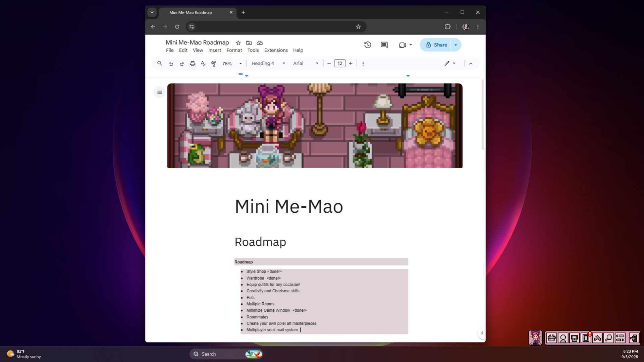The width and height of the screenshot is (644, 362).
Task: Collapse the Docs menu header with caret
Action: pos(471,63)
